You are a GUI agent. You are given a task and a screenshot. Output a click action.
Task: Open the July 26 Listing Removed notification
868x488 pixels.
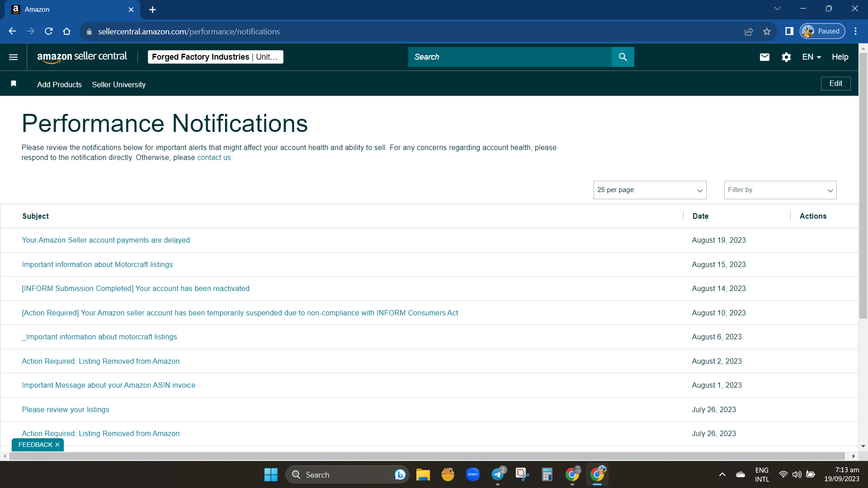click(101, 433)
